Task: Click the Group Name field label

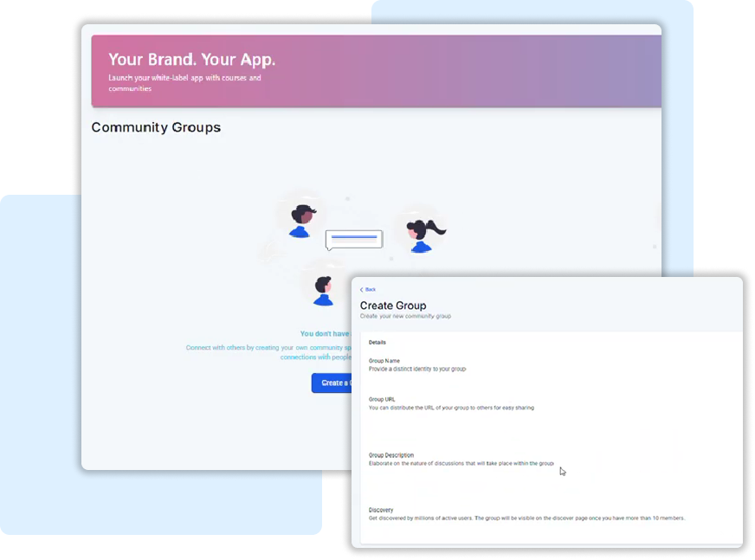Action: (x=384, y=360)
